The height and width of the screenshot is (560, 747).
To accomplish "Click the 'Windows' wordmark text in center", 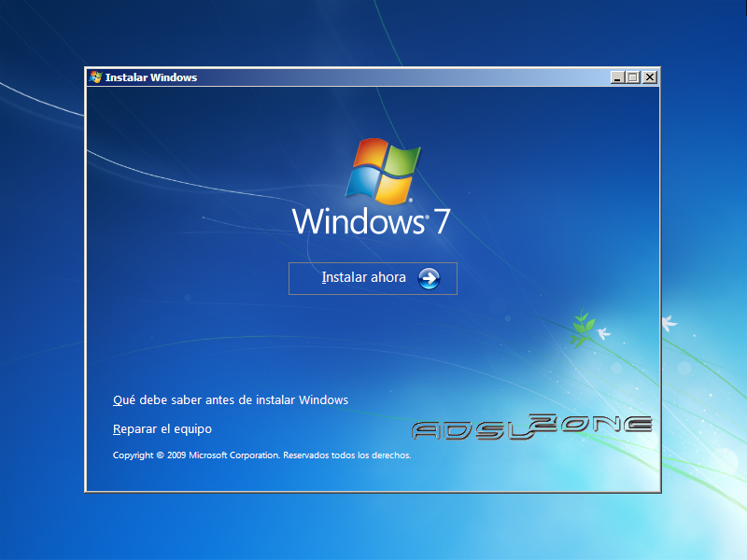I will click(x=359, y=222).
